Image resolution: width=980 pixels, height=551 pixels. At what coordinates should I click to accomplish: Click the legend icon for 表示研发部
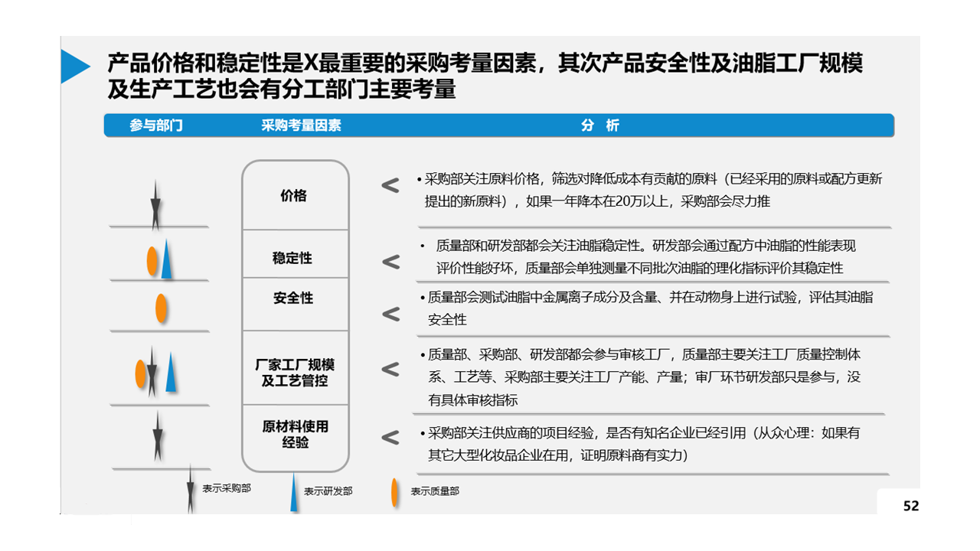pos(292,492)
